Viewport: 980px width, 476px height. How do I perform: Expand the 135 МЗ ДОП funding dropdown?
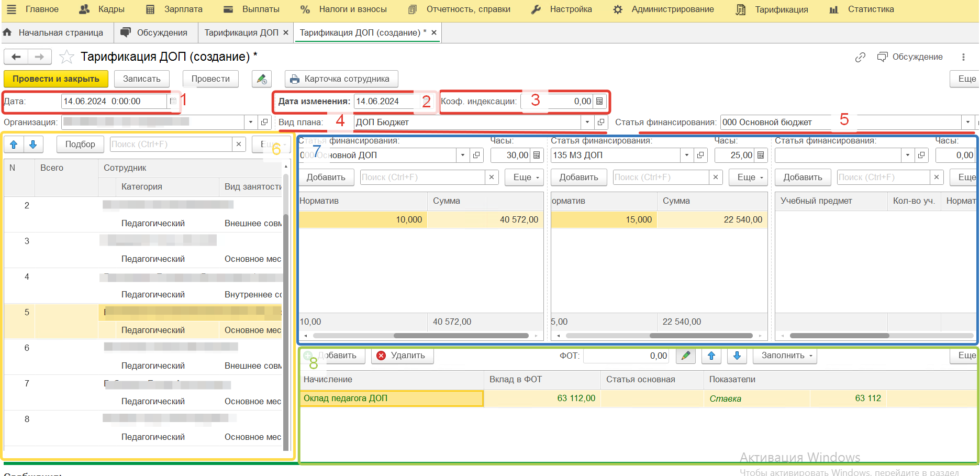click(687, 155)
